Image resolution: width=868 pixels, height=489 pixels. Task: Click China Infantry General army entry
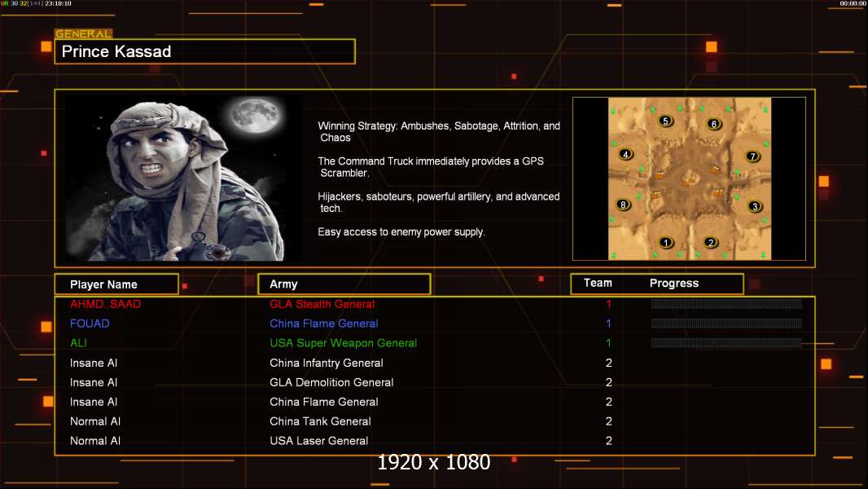326,363
